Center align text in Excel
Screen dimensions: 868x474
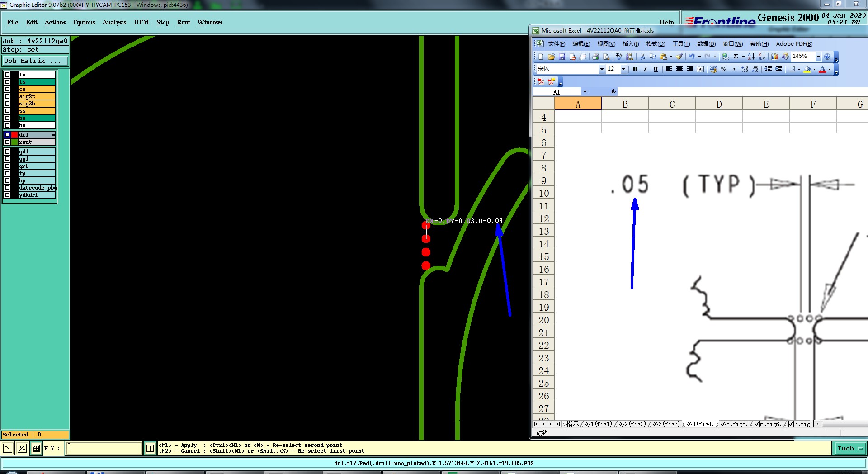679,69
